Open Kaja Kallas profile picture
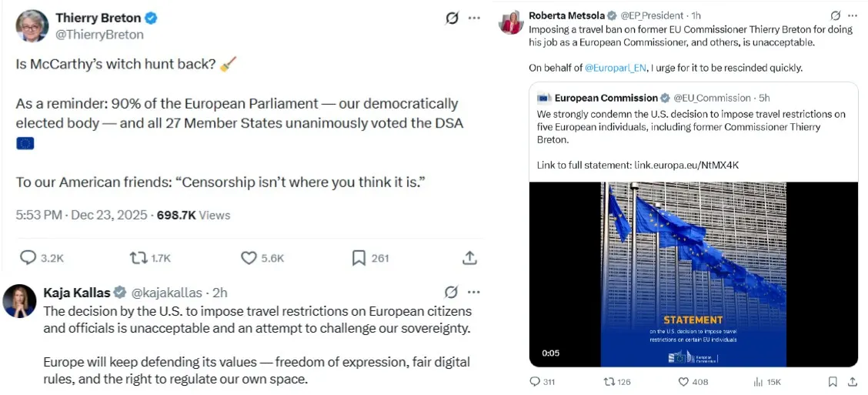 [x=19, y=301]
